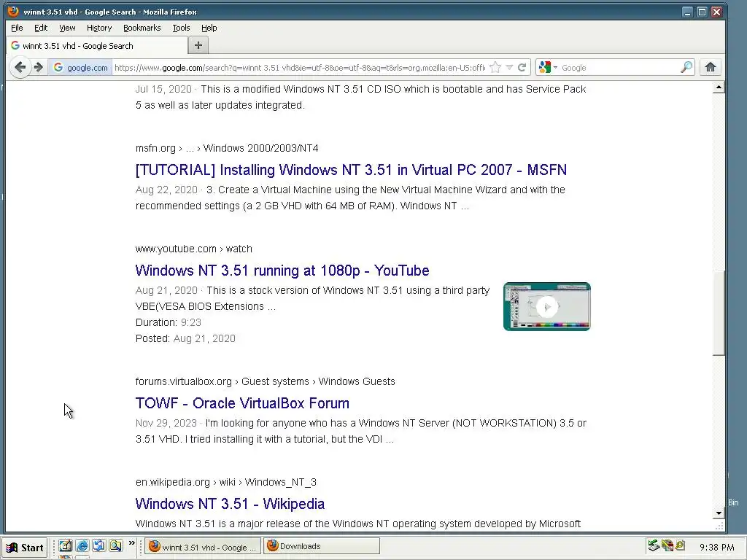The width and height of the screenshot is (747, 560).
Task: Launch Internet Explorer from quick launch
Action: (82, 545)
